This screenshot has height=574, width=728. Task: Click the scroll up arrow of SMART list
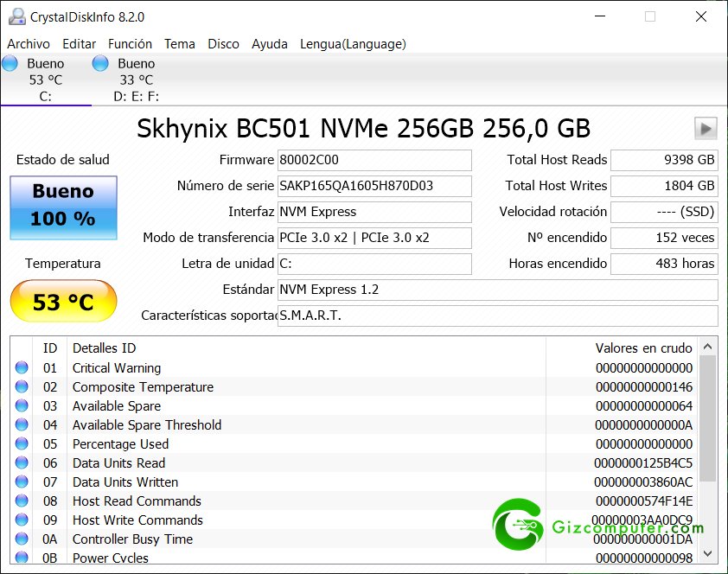tap(707, 346)
